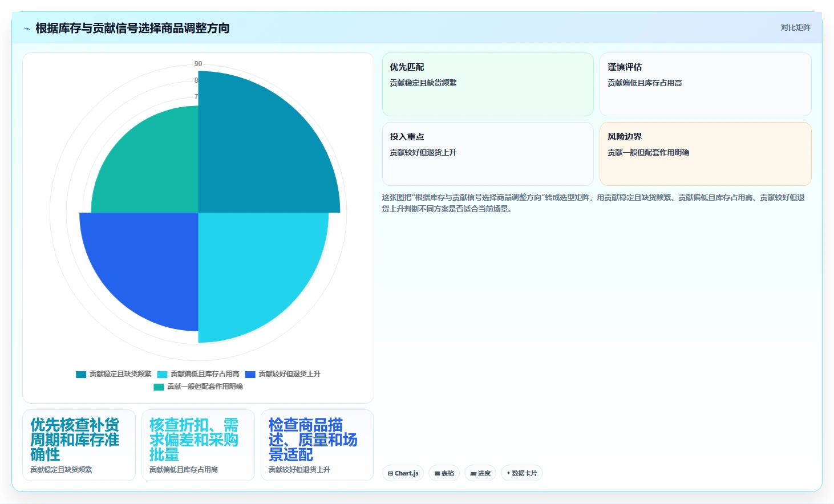Click the Chart.js chip icon
834x504 pixels.
coord(390,474)
